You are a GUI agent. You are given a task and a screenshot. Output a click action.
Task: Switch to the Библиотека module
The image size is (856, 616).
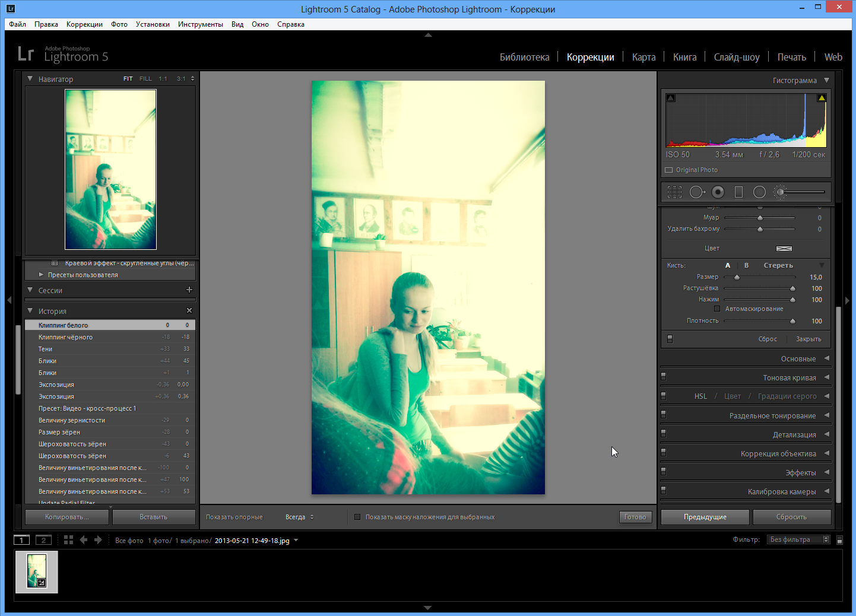(x=525, y=57)
